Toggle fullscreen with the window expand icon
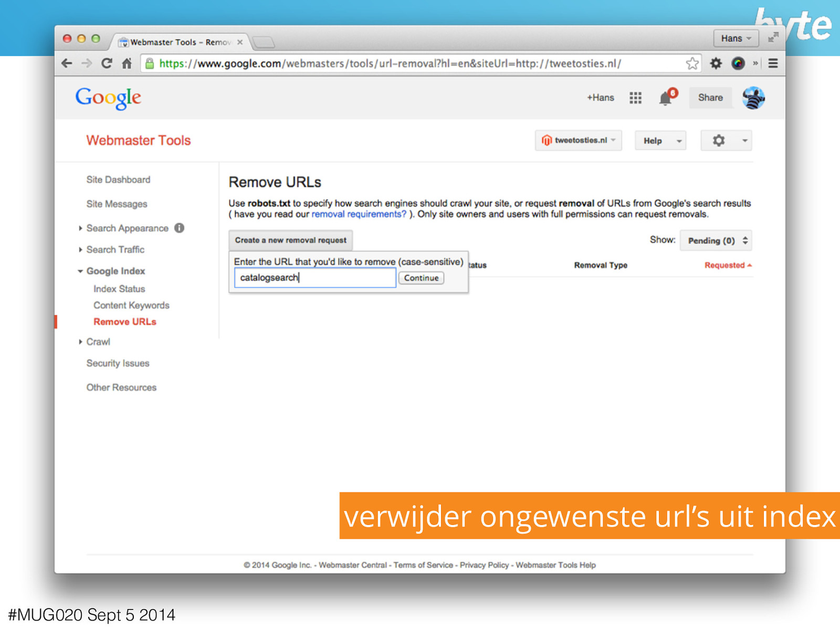 click(x=773, y=37)
